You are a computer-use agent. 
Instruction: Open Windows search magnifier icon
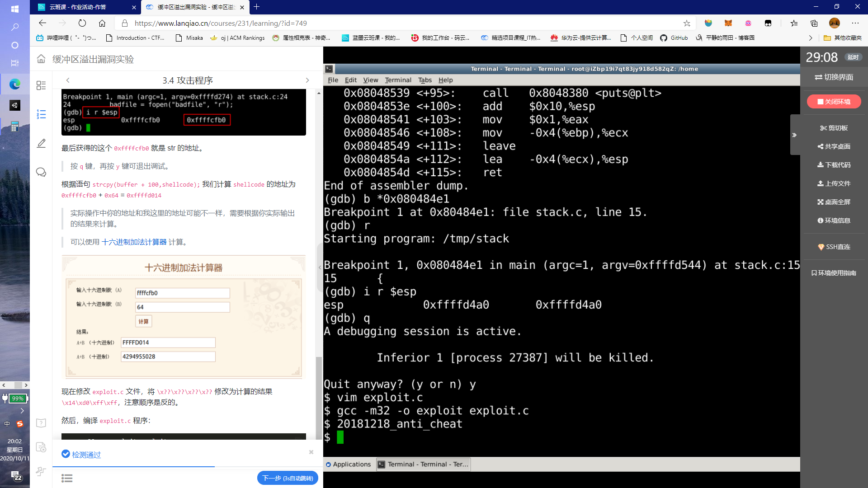pyautogui.click(x=15, y=27)
